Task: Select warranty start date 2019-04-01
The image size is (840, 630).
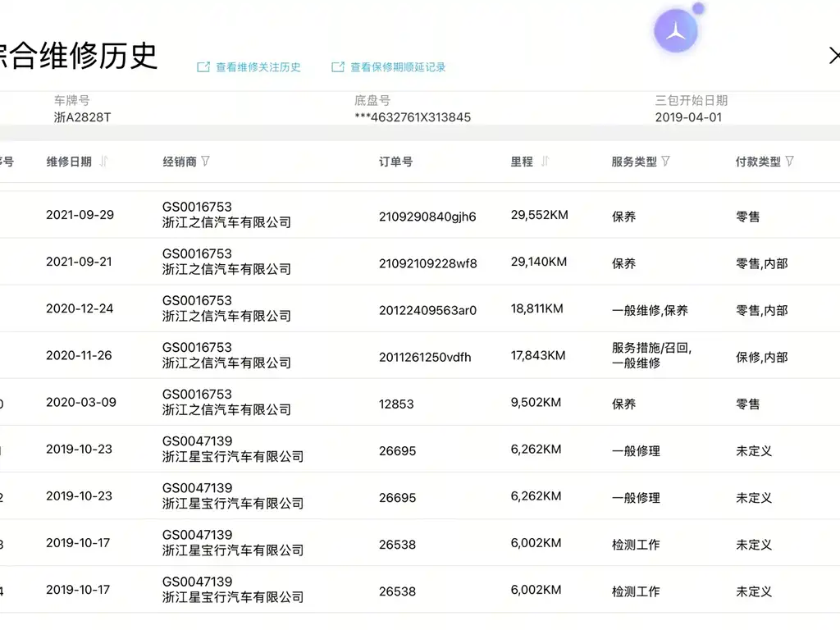Action: [688, 117]
